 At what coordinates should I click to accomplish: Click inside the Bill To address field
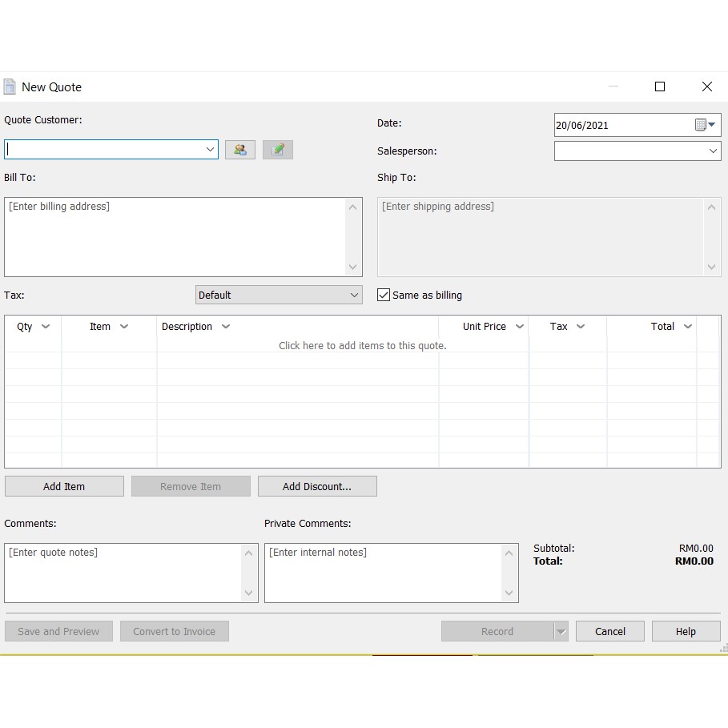175,236
